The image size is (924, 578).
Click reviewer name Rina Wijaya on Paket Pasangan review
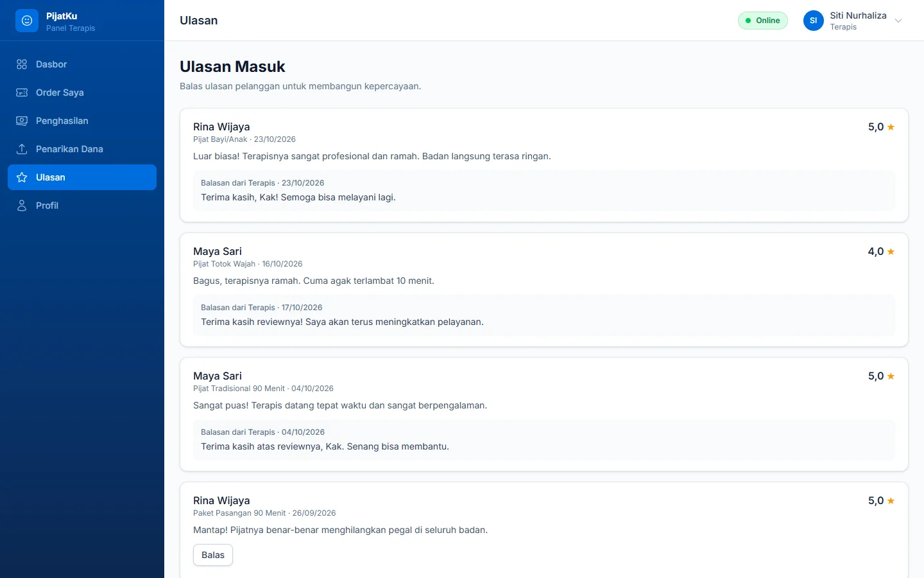(221, 501)
